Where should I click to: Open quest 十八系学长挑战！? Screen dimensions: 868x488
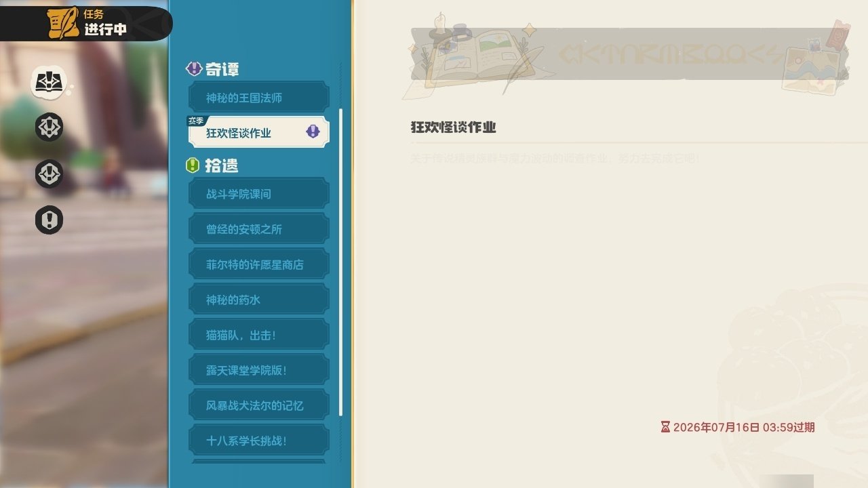[258, 441]
